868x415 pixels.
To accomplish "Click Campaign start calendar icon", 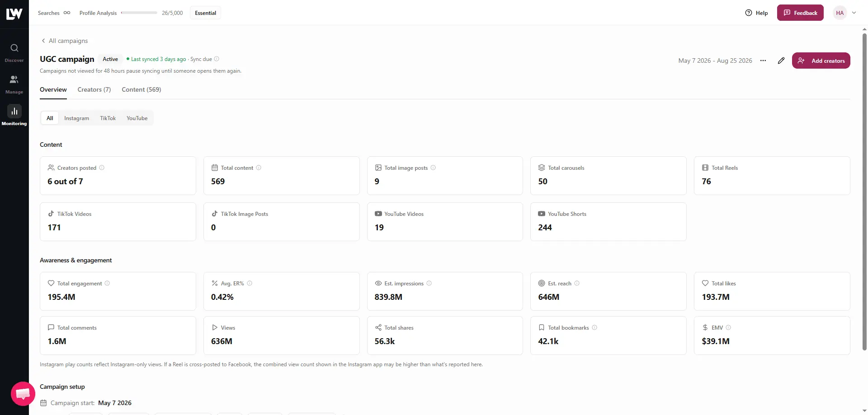I will (43, 403).
